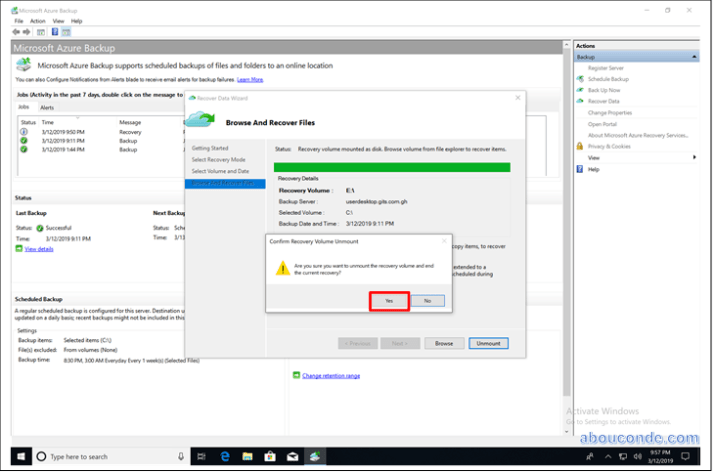Click the Schedule Backup icon in Actions pane
This screenshot has height=472, width=714.
coord(580,79)
